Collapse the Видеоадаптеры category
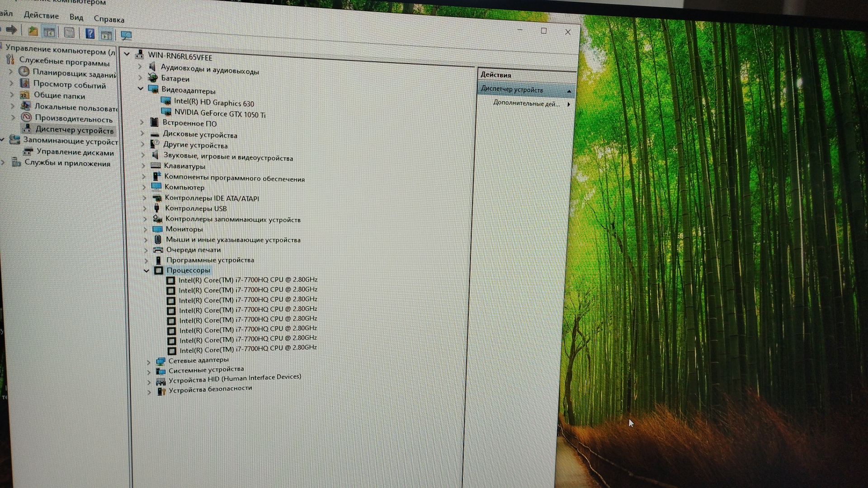The image size is (868, 488). (x=141, y=89)
